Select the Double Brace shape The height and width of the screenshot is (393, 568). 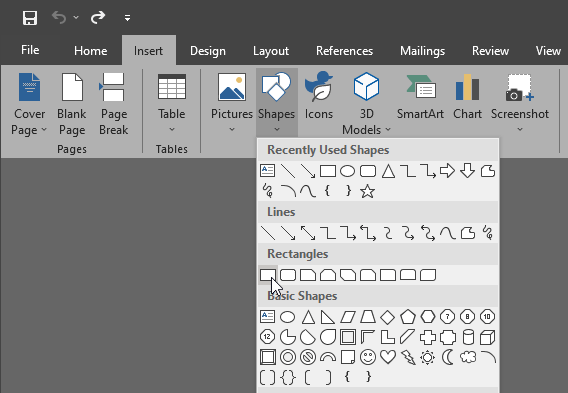pyautogui.click(x=288, y=377)
